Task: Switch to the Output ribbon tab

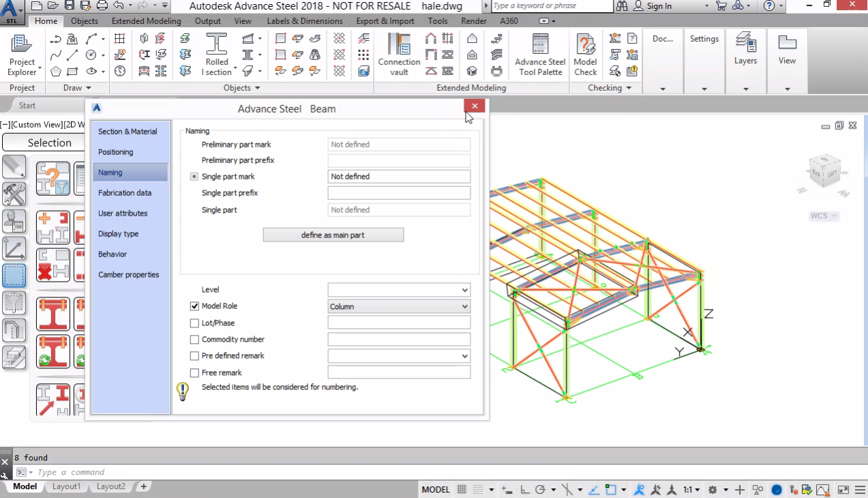Action: point(208,21)
